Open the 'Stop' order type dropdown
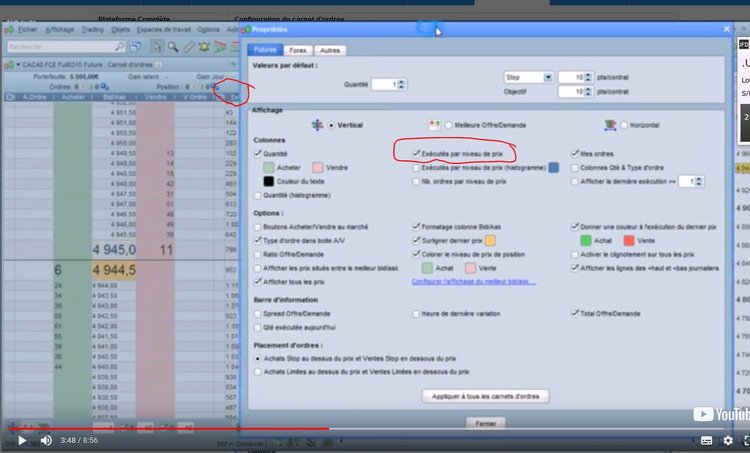Viewport: 750px width, 453px height. pyautogui.click(x=547, y=77)
